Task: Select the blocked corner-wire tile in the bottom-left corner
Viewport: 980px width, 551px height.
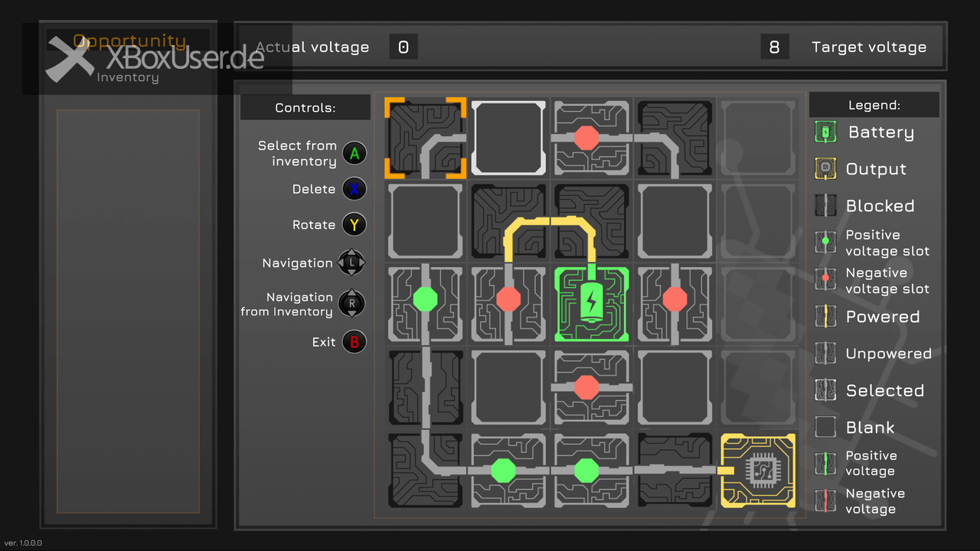Action: pos(425,471)
